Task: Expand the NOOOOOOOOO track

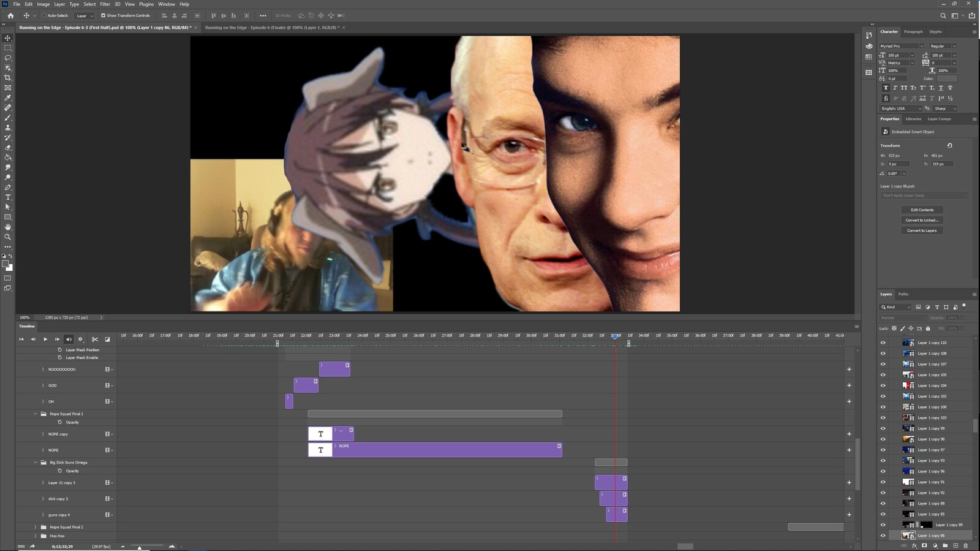Action: pyautogui.click(x=43, y=370)
